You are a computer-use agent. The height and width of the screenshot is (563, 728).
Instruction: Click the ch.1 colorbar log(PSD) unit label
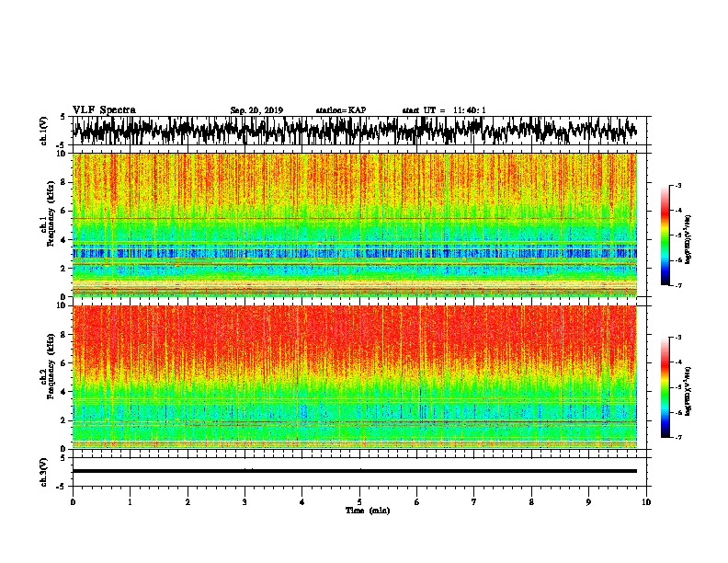click(x=688, y=239)
